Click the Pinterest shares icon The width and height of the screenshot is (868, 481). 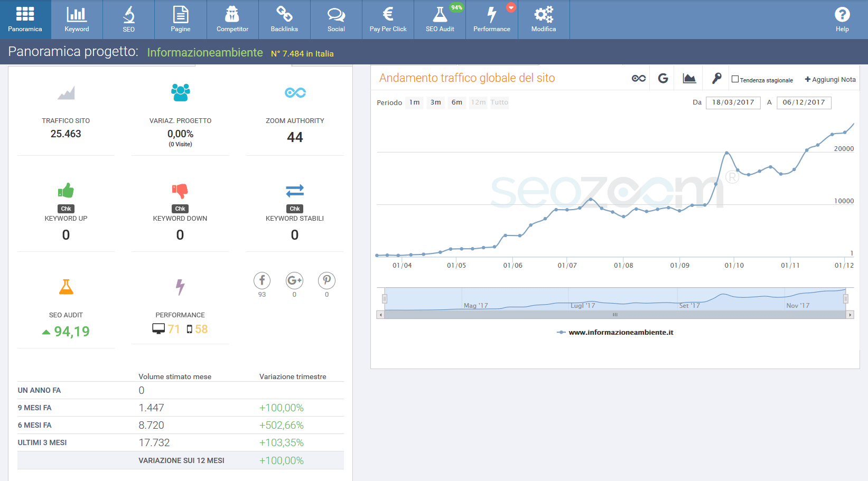[326, 280]
